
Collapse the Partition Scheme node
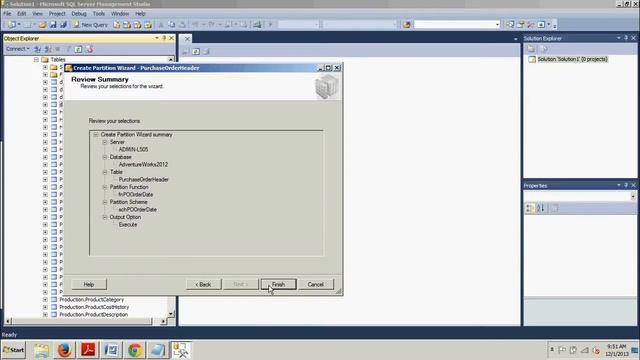click(105, 202)
